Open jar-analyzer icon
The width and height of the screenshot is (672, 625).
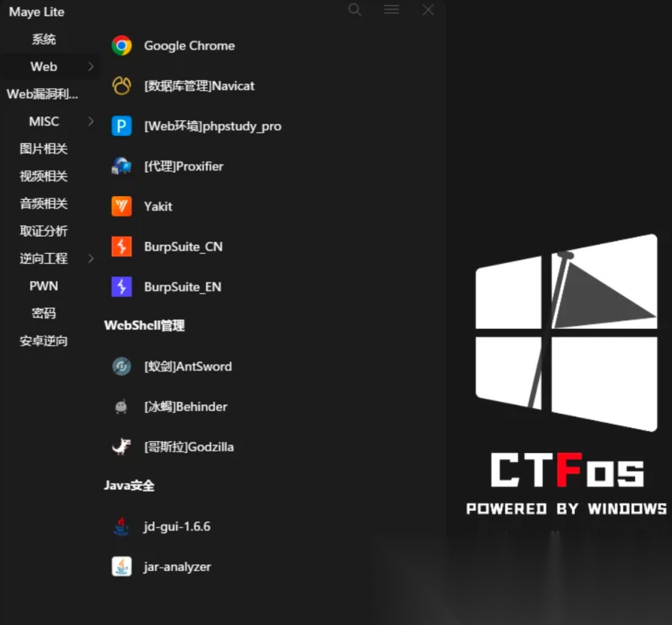[122, 567]
